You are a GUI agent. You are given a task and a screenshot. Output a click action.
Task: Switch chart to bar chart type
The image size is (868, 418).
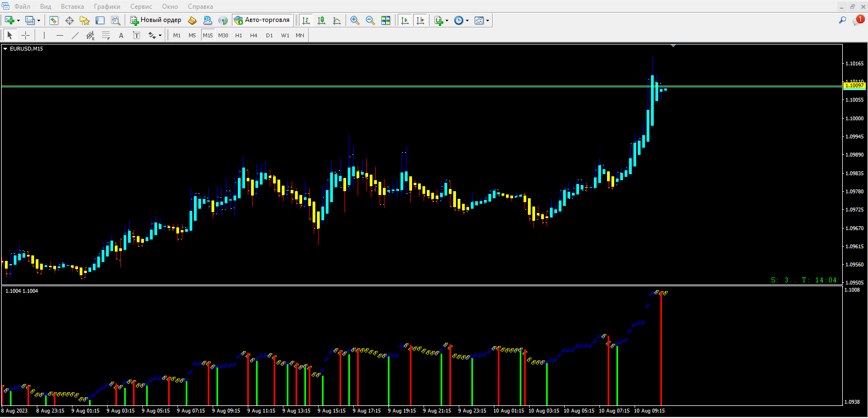306,20
